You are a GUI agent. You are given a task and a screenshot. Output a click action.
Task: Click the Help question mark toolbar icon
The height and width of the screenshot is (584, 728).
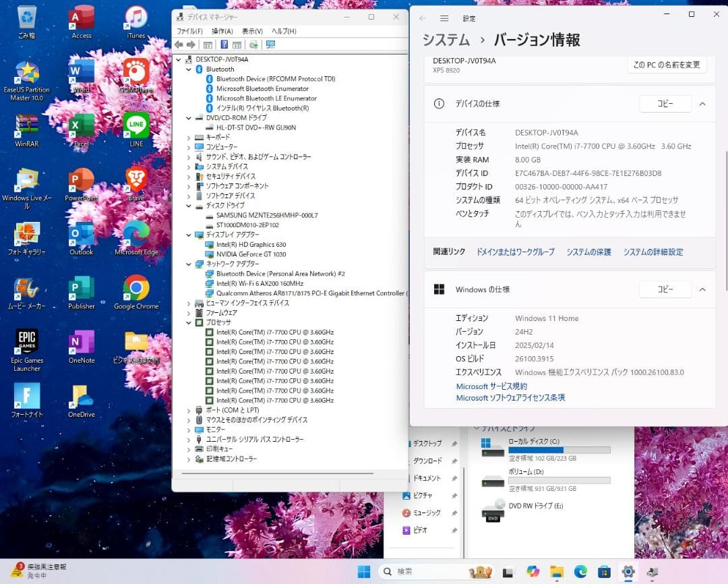224,45
